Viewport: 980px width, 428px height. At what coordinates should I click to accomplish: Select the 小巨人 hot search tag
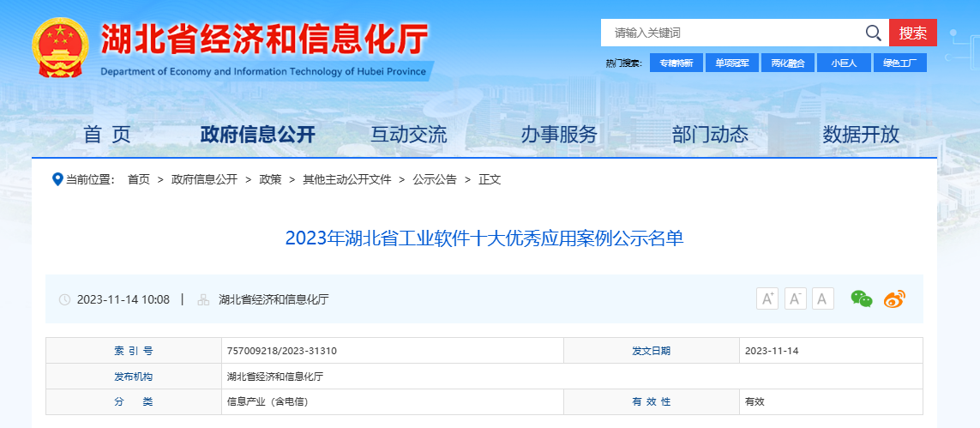(x=844, y=63)
